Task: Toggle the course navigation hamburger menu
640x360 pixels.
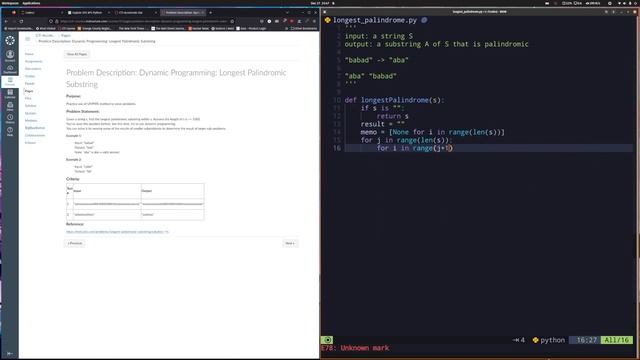Action: 27,39
